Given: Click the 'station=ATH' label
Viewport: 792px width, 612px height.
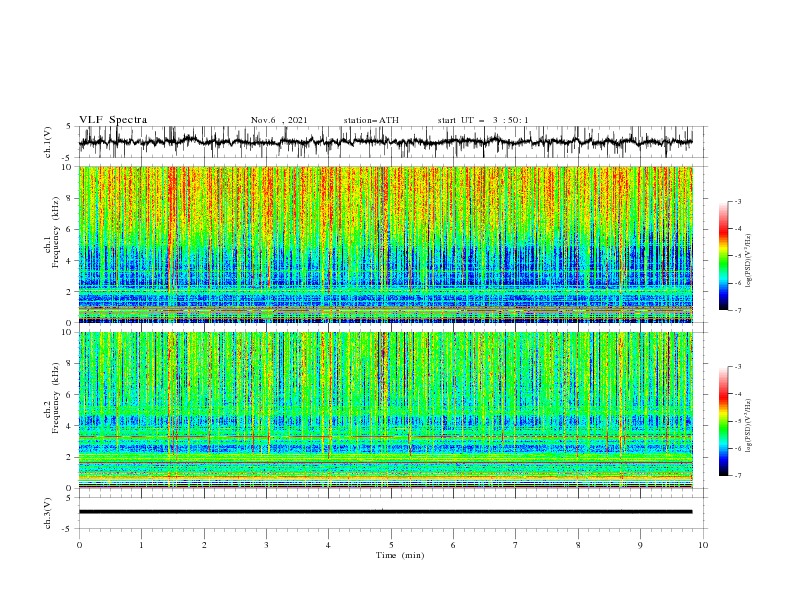Looking at the screenshot, I should click(371, 120).
